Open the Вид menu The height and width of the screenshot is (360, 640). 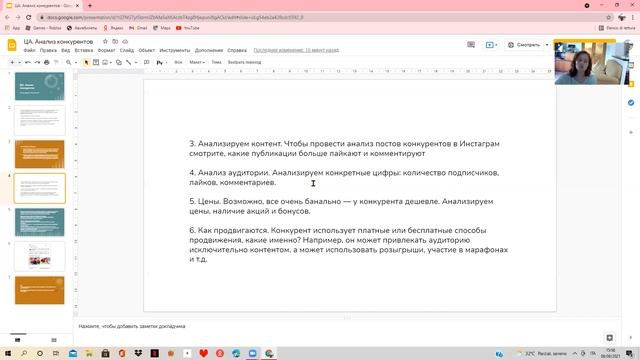pyautogui.click(x=66, y=50)
